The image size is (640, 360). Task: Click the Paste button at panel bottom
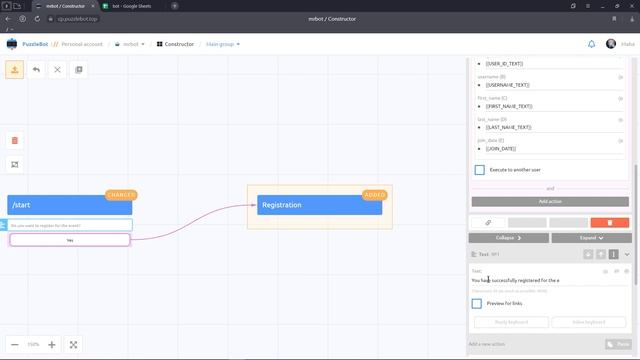pos(618,344)
